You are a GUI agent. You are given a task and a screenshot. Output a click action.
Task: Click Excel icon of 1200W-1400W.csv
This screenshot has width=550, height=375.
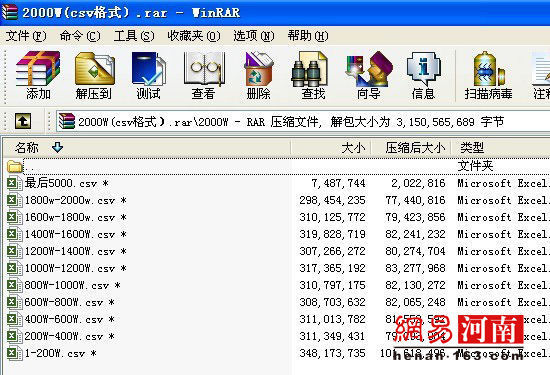tap(14, 251)
